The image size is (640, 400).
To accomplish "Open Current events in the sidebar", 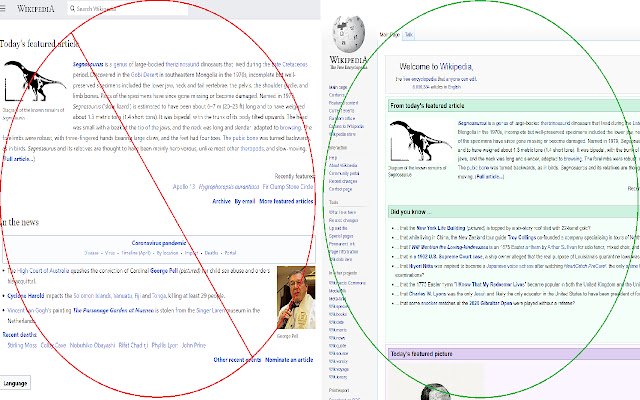I will [342, 111].
